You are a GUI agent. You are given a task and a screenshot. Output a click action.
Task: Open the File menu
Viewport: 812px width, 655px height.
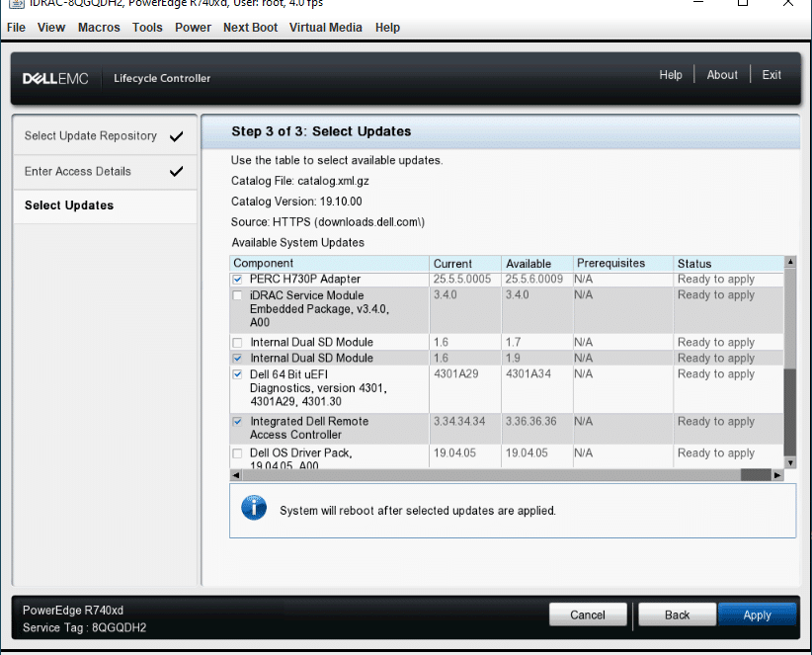click(x=16, y=28)
